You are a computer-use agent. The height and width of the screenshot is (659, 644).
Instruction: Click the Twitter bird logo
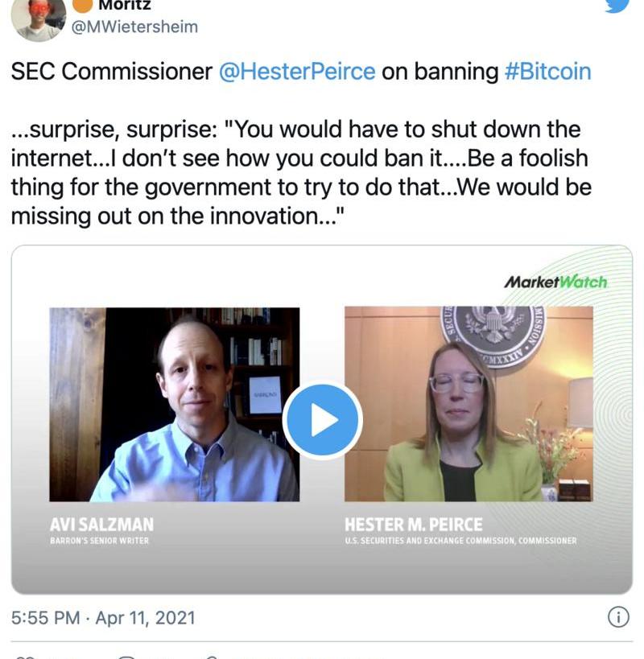coord(617,5)
